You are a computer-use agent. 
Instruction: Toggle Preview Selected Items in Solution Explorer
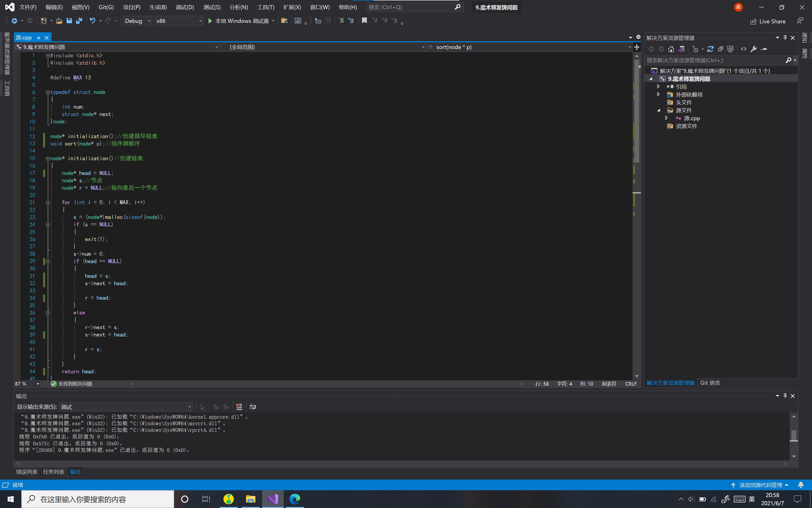click(x=764, y=49)
